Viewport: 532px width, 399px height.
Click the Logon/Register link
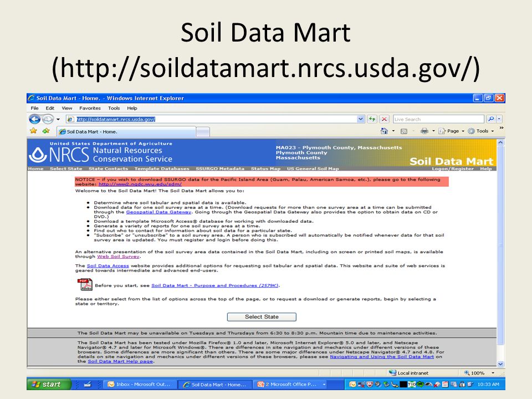click(452, 168)
